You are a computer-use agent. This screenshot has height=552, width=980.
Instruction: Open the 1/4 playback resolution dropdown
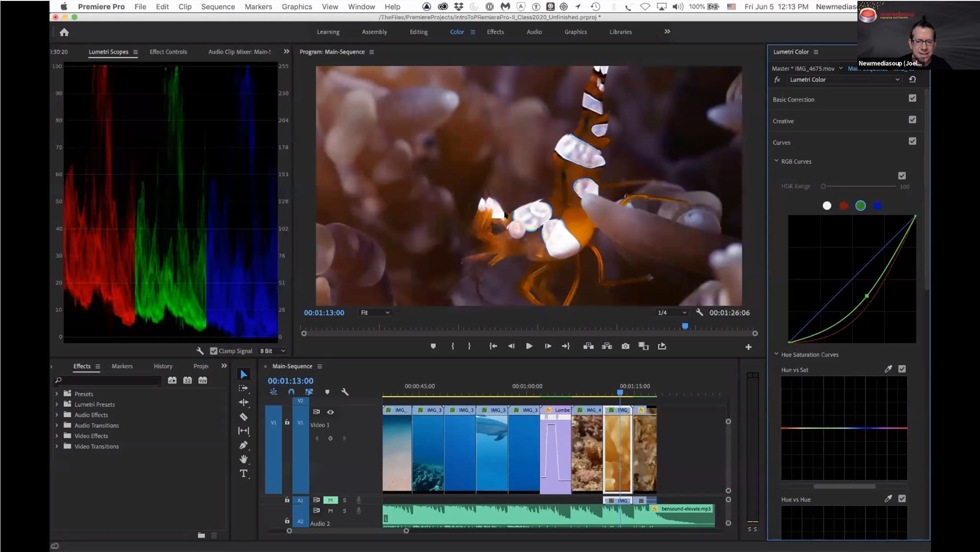tap(671, 313)
